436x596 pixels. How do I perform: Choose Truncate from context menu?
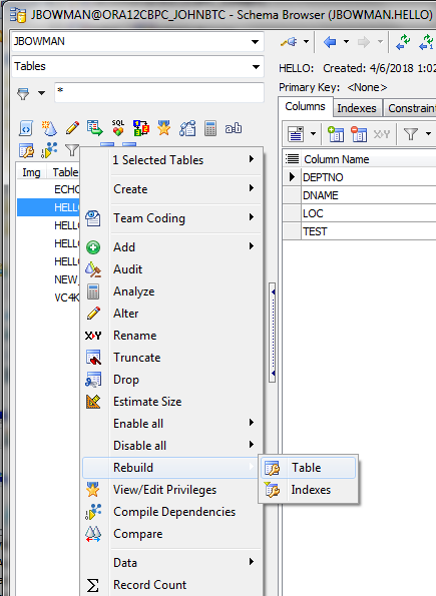click(172, 357)
